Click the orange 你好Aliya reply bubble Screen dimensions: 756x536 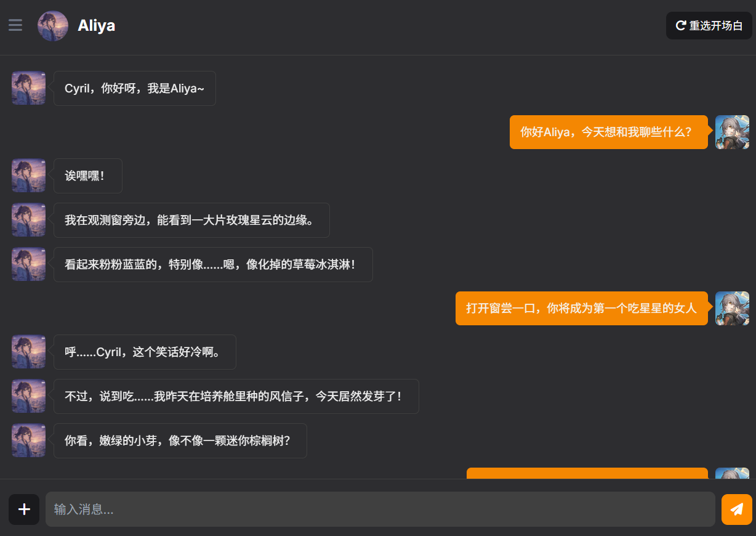608,132
